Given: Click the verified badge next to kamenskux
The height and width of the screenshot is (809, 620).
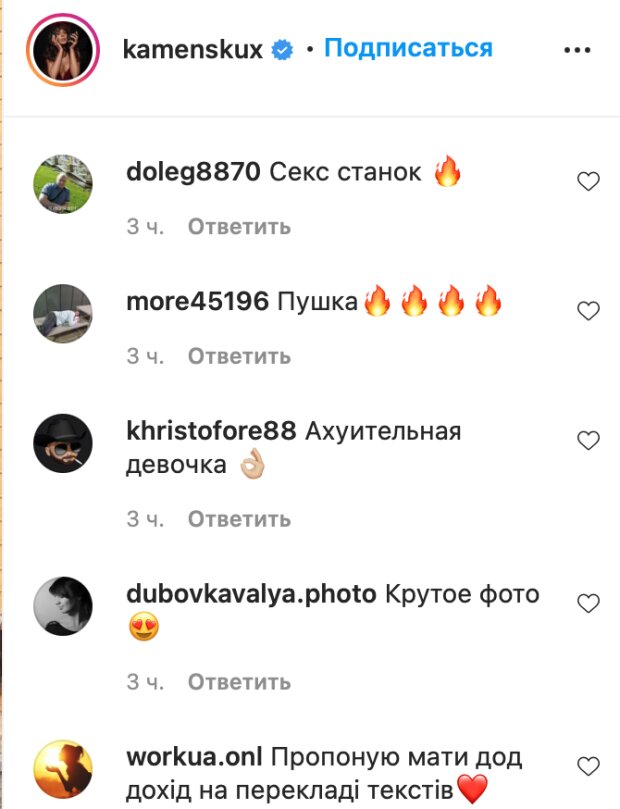Looking at the screenshot, I should (x=282, y=50).
